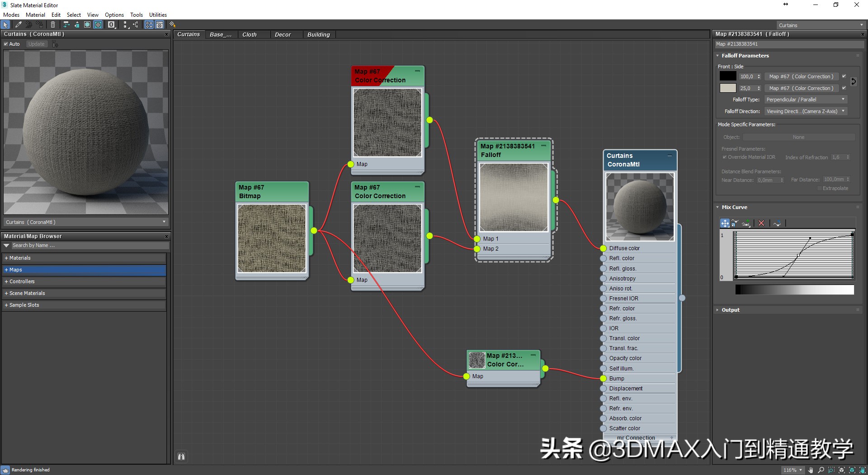Click the Update button
The height and width of the screenshot is (475, 868).
[36, 44]
